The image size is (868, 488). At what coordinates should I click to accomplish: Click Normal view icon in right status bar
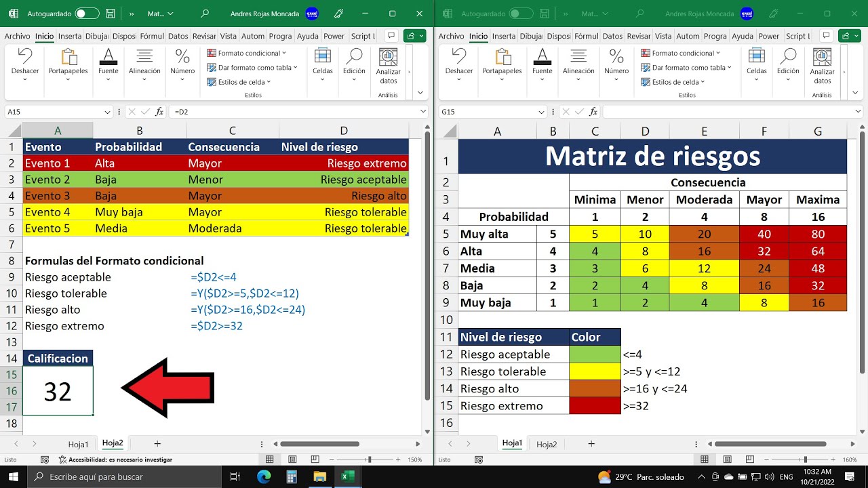click(704, 460)
